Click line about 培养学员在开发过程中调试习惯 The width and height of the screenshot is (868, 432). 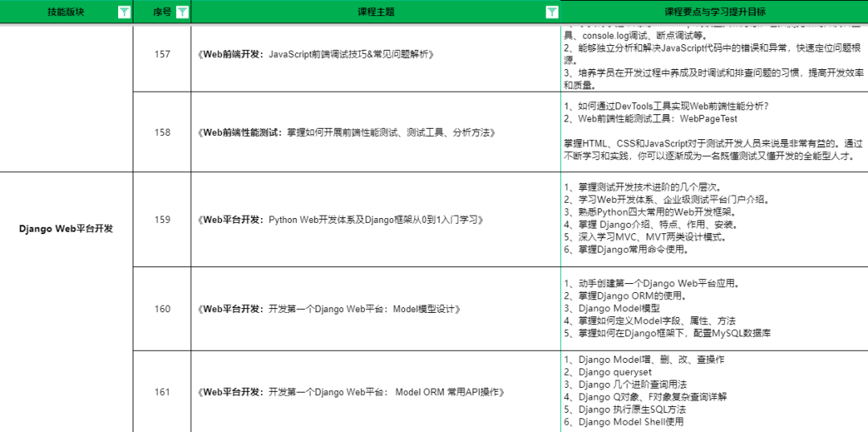714,79
